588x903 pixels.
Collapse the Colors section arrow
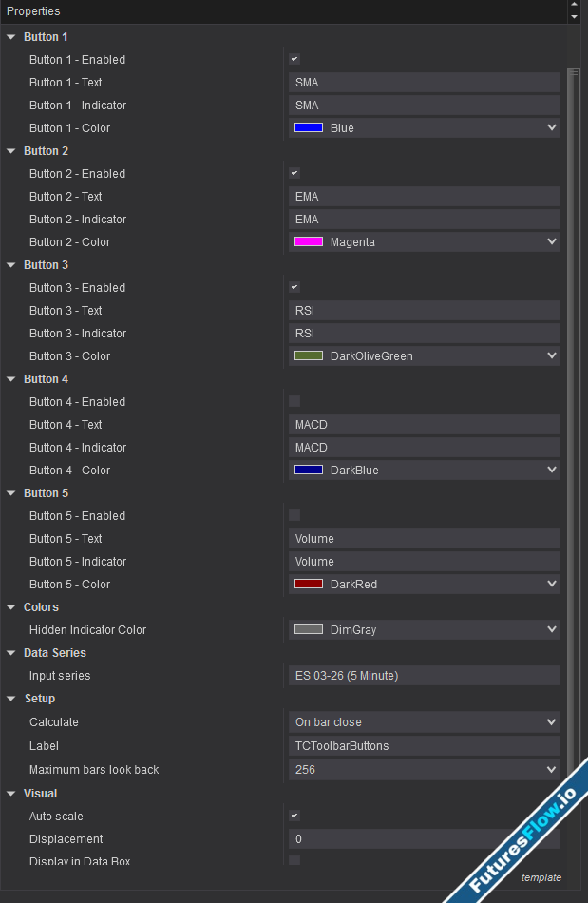[11, 607]
